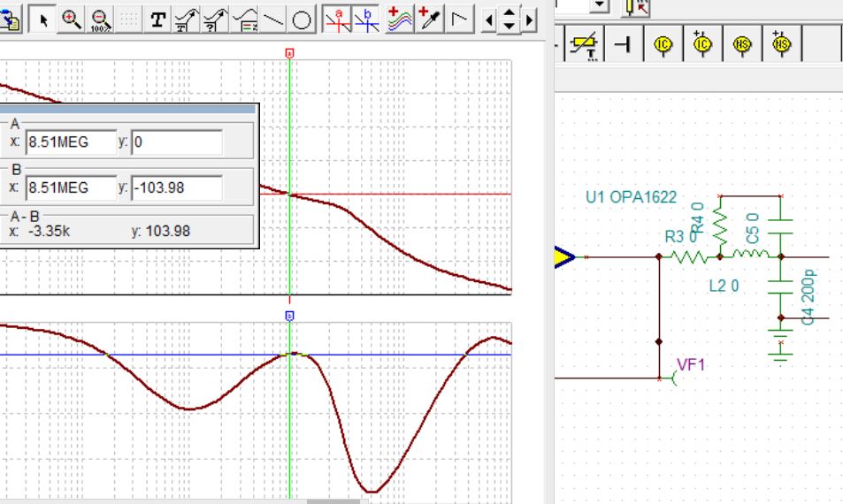Select the circle drawing tool

click(302, 19)
